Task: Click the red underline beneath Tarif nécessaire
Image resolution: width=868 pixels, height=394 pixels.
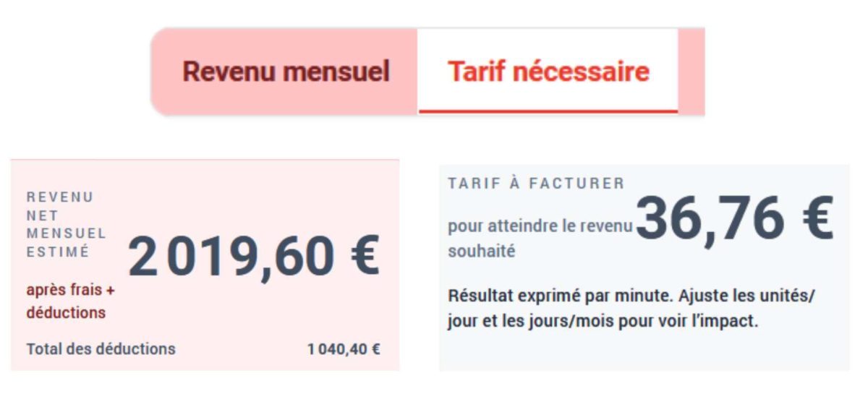Action: [x=548, y=111]
